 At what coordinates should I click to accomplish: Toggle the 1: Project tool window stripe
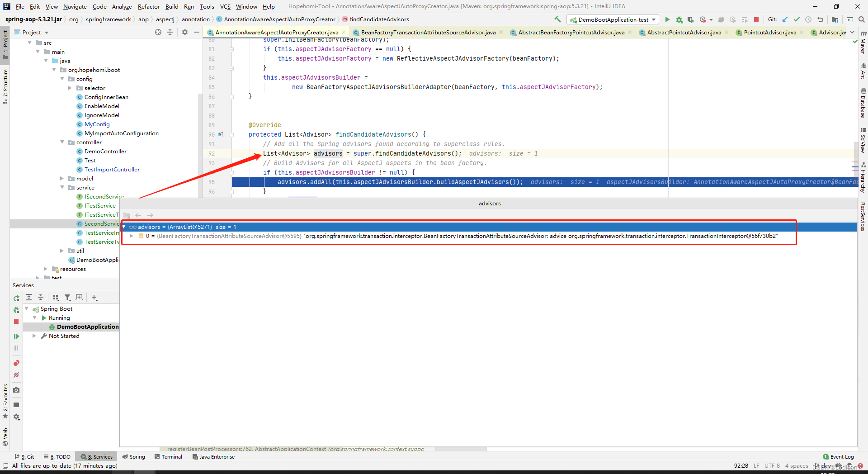[5, 44]
